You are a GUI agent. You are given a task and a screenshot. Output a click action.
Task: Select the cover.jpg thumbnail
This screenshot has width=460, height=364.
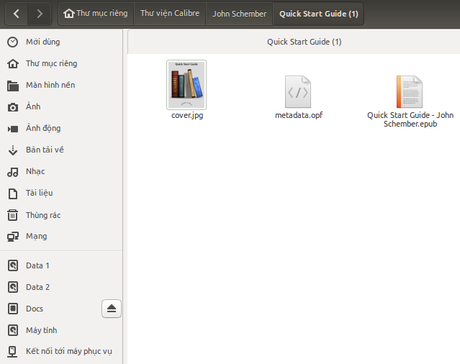click(186, 85)
